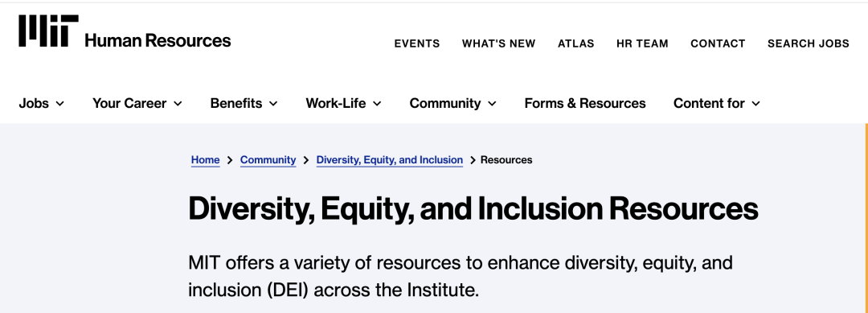Expand the Jobs dropdown menu
The width and height of the screenshot is (868, 313).
click(42, 103)
